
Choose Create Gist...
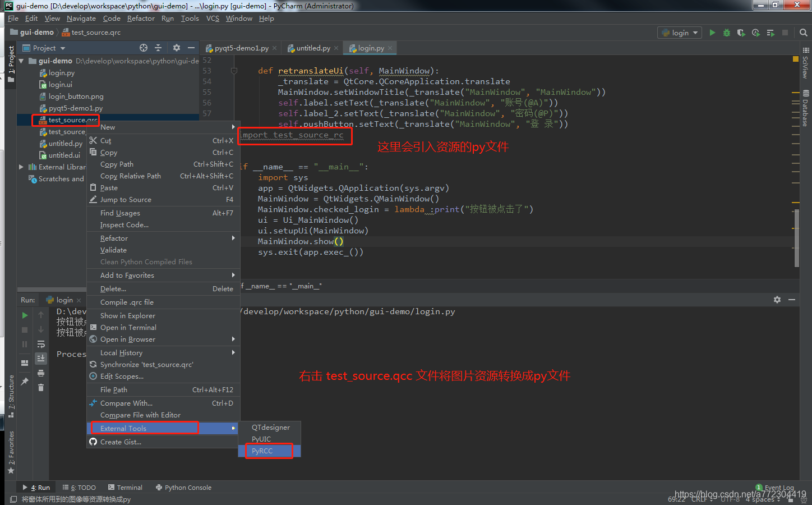pyautogui.click(x=163, y=442)
